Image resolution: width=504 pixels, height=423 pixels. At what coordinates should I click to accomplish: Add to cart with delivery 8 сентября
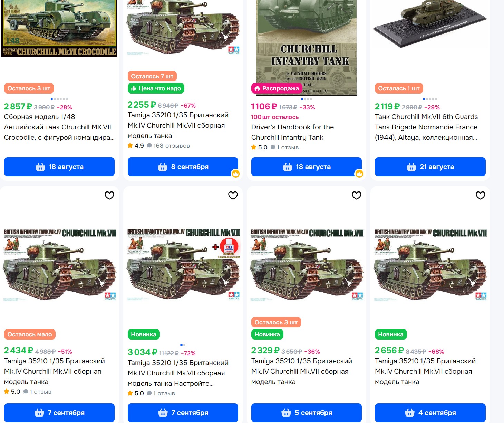183,167
